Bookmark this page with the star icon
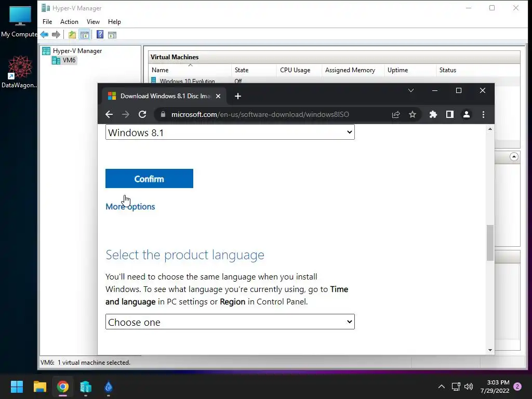This screenshot has height=399, width=532. point(412,114)
